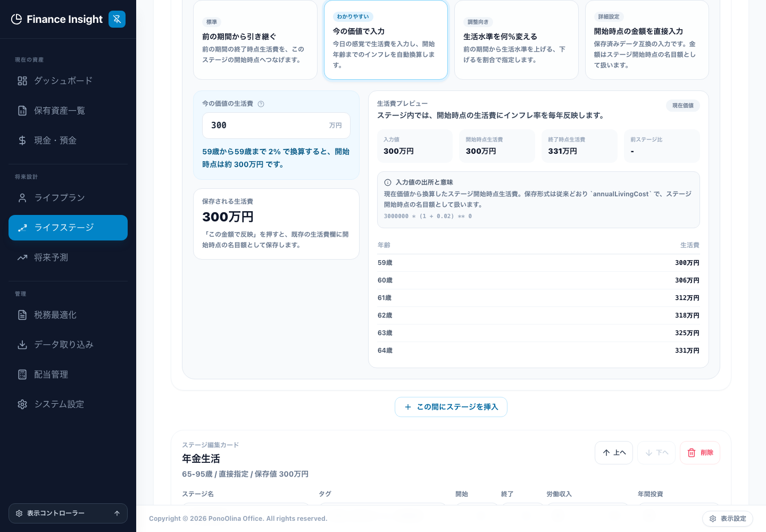
Task: Click the データ取り込み download icon
Action: (22, 345)
